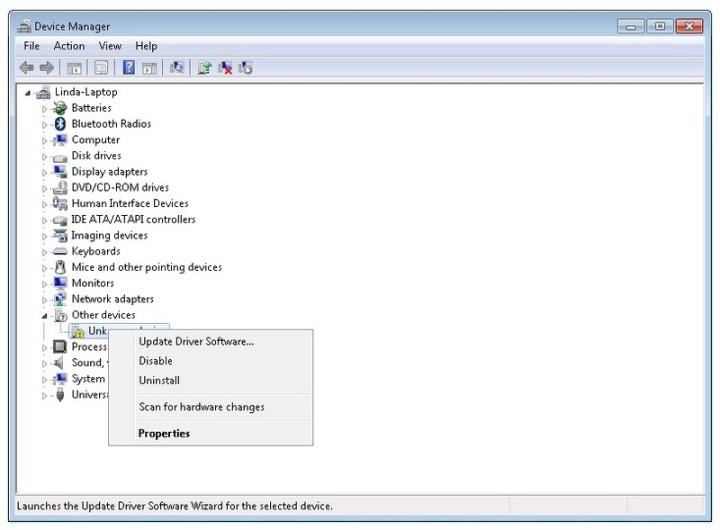Click the blue Help question mark icon
Viewport: 720px width, 530px height.
coord(129,68)
